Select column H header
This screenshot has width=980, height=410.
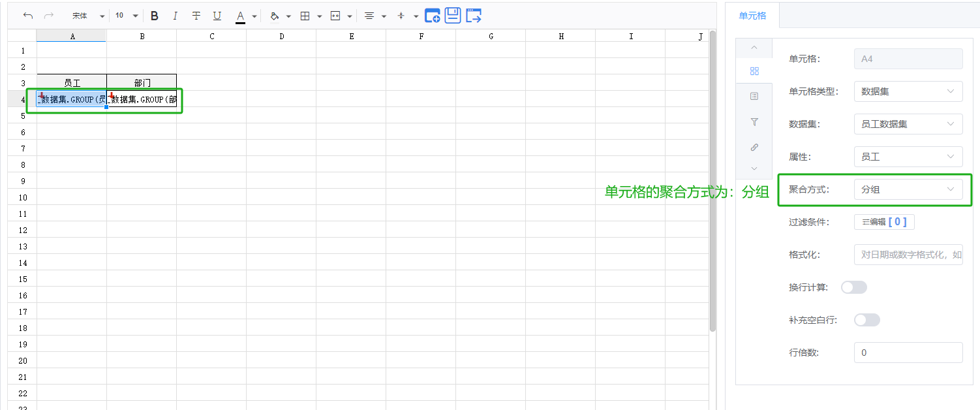coord(560,37)
